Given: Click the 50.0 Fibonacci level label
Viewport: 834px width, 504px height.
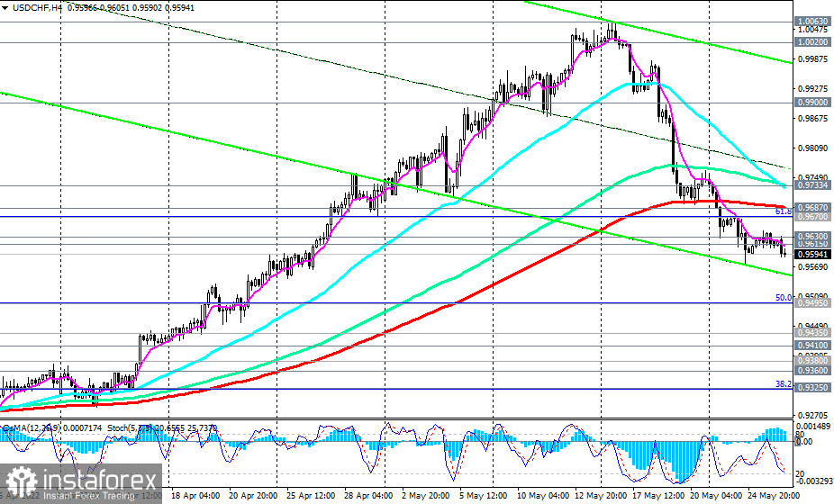Looking at the screenshot, I should 784,298.
